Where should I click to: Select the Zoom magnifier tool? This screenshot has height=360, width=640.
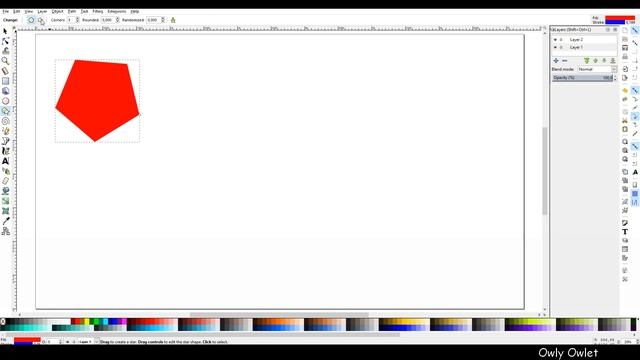tap(5, 61)
